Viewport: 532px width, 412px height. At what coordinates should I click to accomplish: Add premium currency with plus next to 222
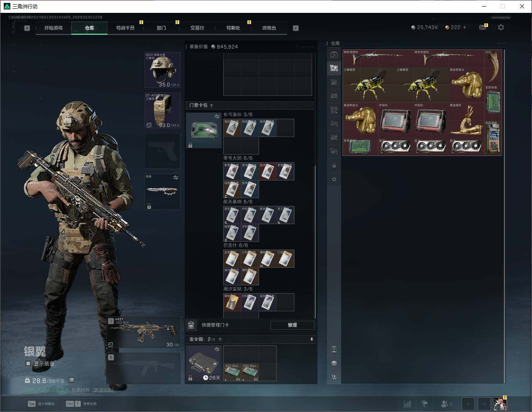[465, 27]
